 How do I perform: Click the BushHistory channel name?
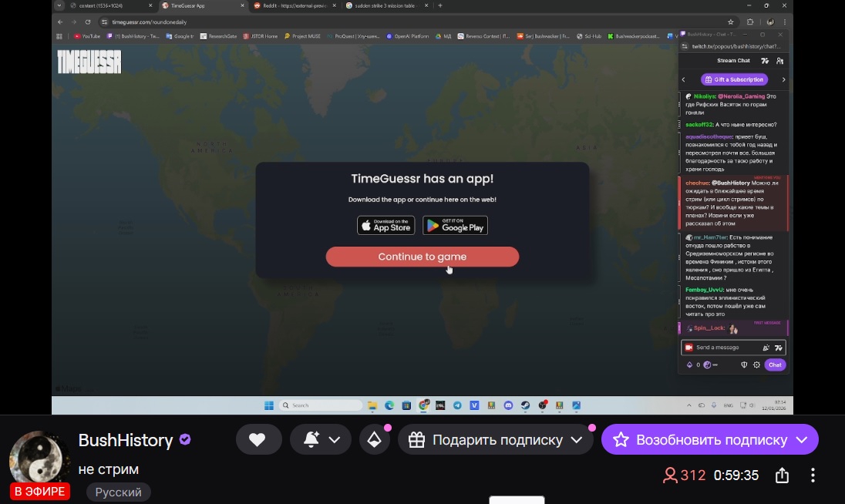(x=126, y=440)
